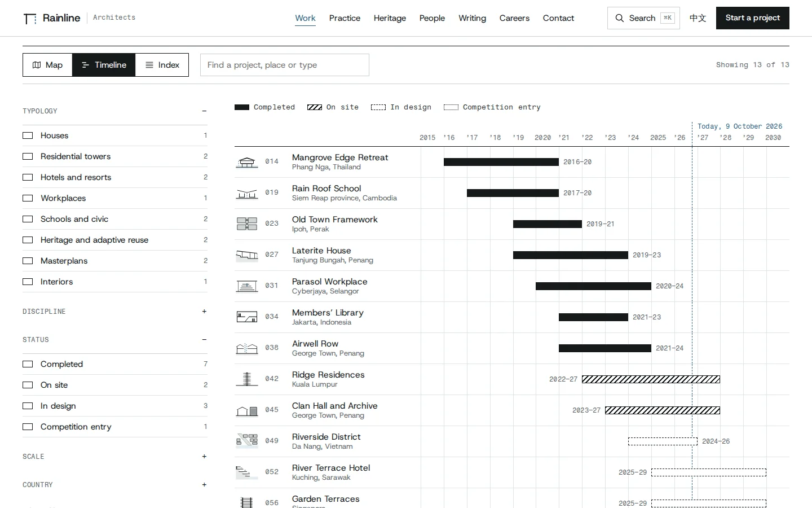Tick the In design status checkbox

28,406
